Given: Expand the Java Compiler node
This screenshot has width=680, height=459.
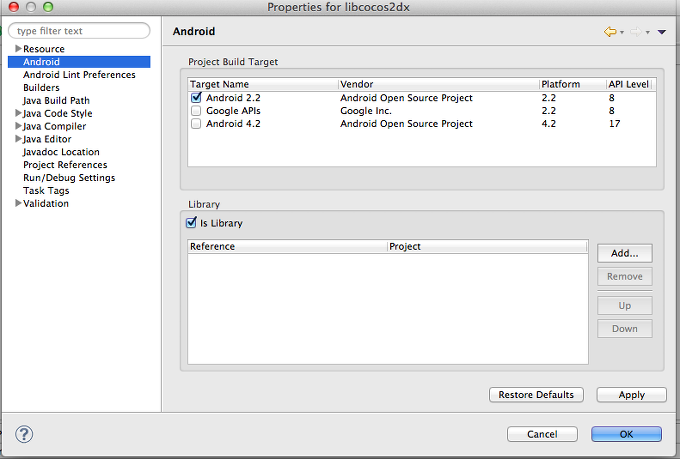Looking at the screenshot, I should (18, 126).
